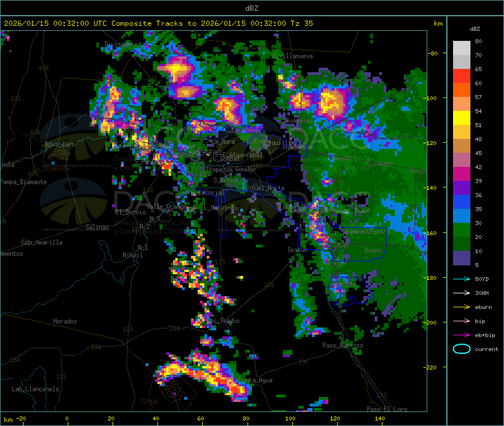Click the A_Villanueva place label
Screen dimensions: 504x426
[292, 56]
